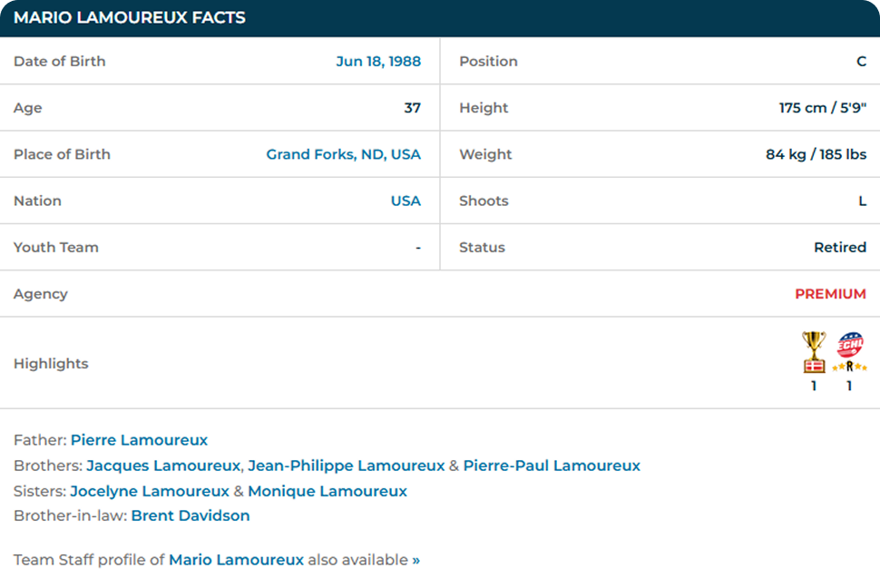This screenshot has width=880, height=588.
Task: Click the gold trophy with Danish flag
Action: point(814,352)
